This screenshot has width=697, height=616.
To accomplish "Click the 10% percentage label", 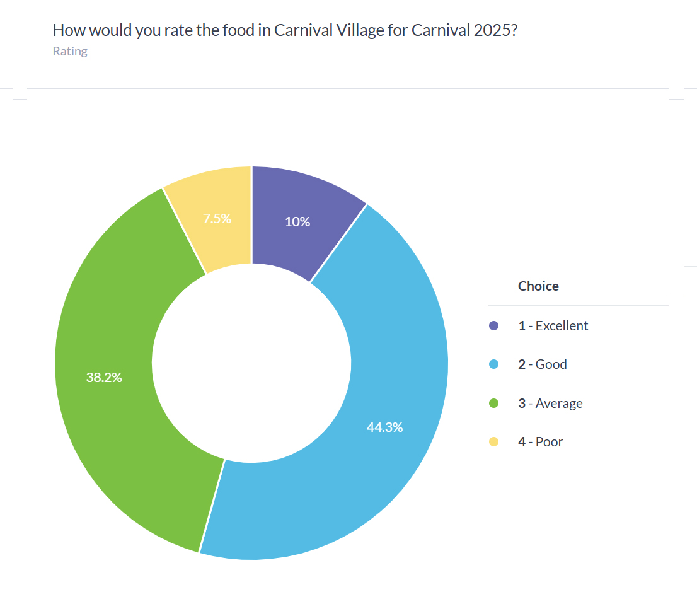I will (297, 222).
